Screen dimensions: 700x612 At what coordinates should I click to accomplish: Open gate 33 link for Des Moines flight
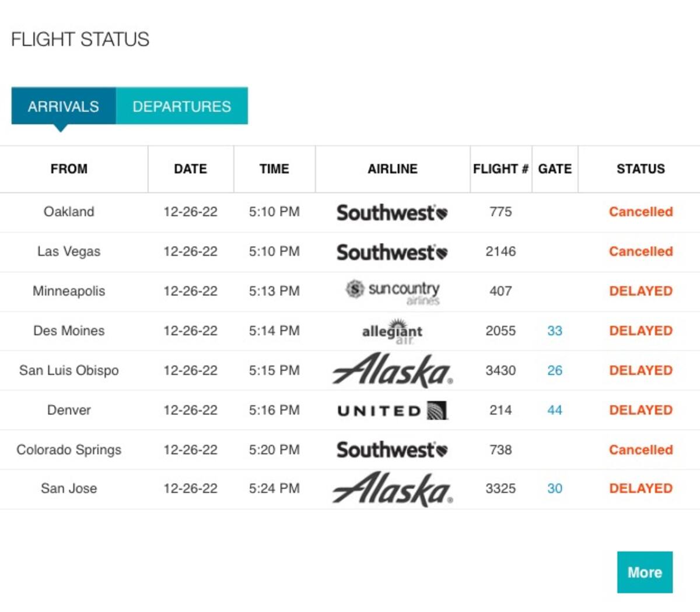(554, 331)
